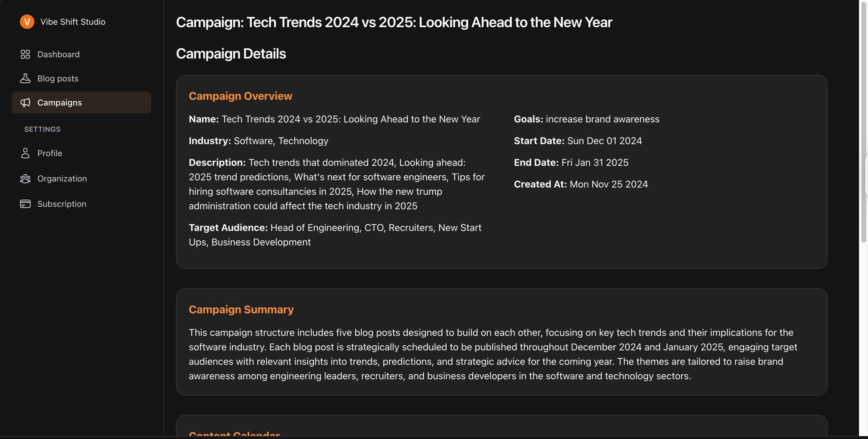Open the Subscription settings page
This screenshot has height=439, width=868.
coord(62,204)
